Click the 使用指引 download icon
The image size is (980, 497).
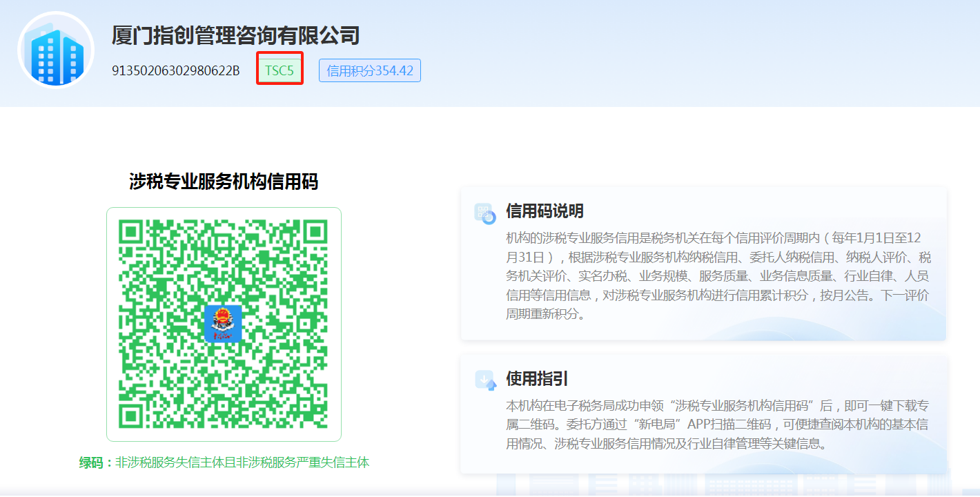[x=486, y=380]
